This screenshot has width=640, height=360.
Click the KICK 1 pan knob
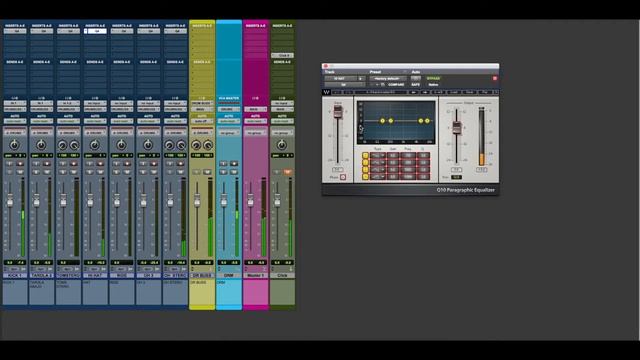(x=14, y=144)
